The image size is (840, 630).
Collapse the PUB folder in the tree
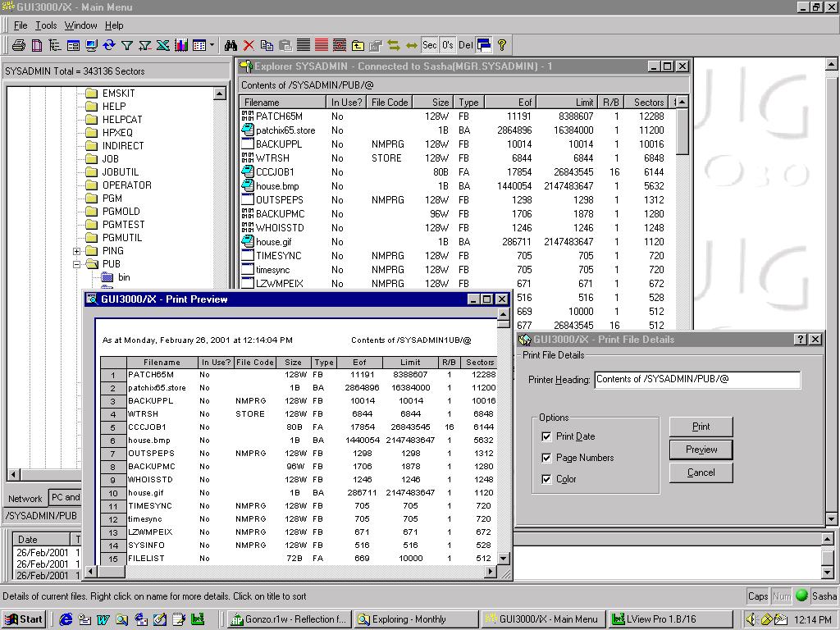click(76, 264)
